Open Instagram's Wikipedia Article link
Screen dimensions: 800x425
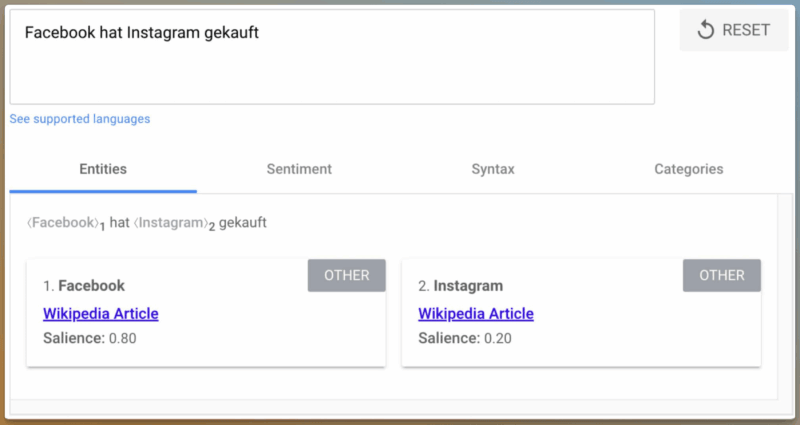pos(476,314)
